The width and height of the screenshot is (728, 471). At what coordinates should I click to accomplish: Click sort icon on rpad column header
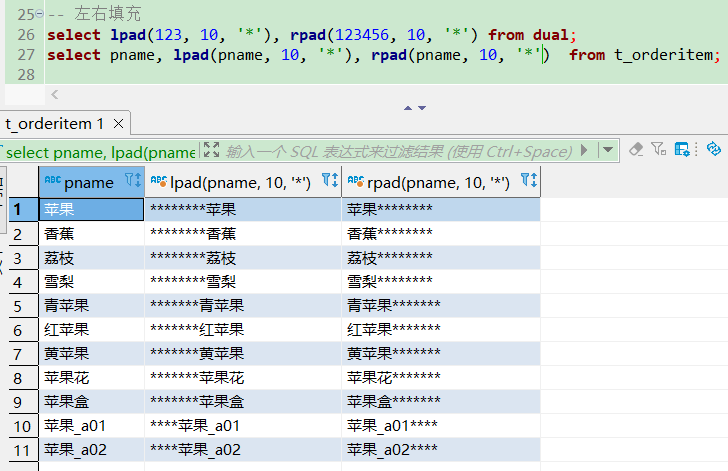pos(529,180)
